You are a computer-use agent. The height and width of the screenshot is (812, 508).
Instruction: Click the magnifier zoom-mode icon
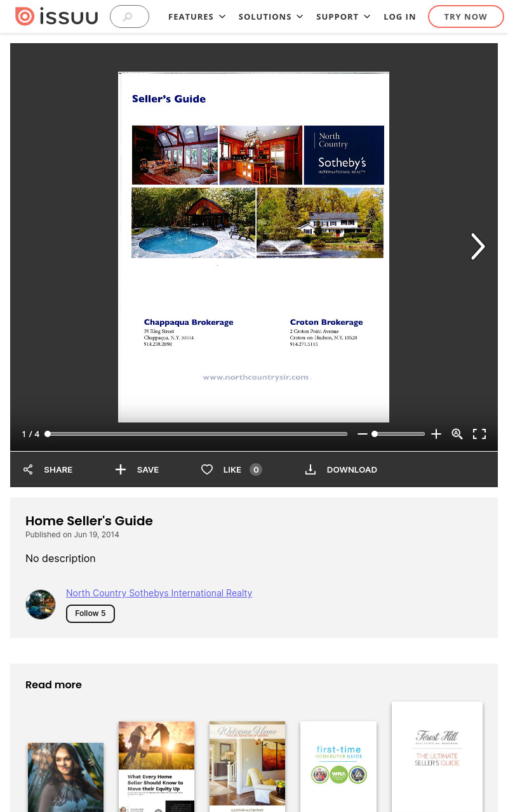coord(457,434)
